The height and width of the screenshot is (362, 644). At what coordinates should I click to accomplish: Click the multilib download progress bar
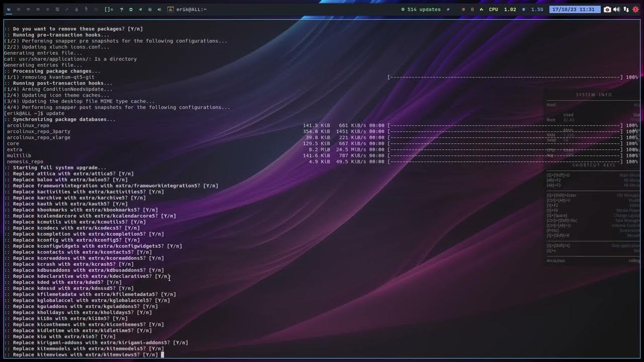pos(506,155)
